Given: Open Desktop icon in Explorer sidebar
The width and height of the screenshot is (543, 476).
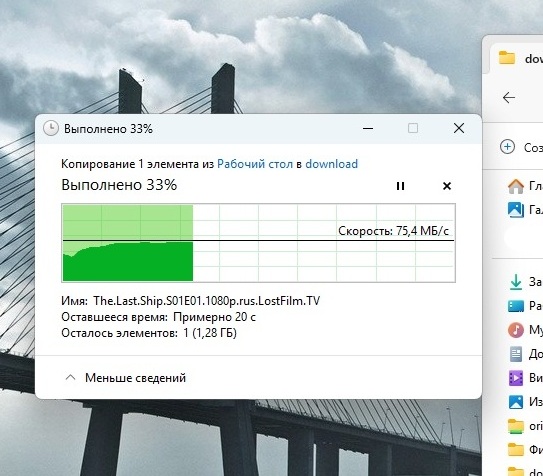Looking at the screenshot, I should point(516,306).
